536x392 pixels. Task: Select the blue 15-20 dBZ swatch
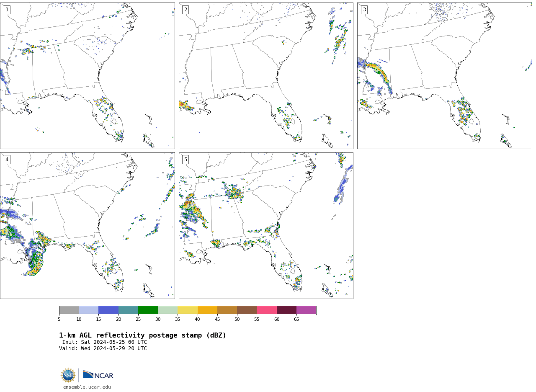[108, 310]
